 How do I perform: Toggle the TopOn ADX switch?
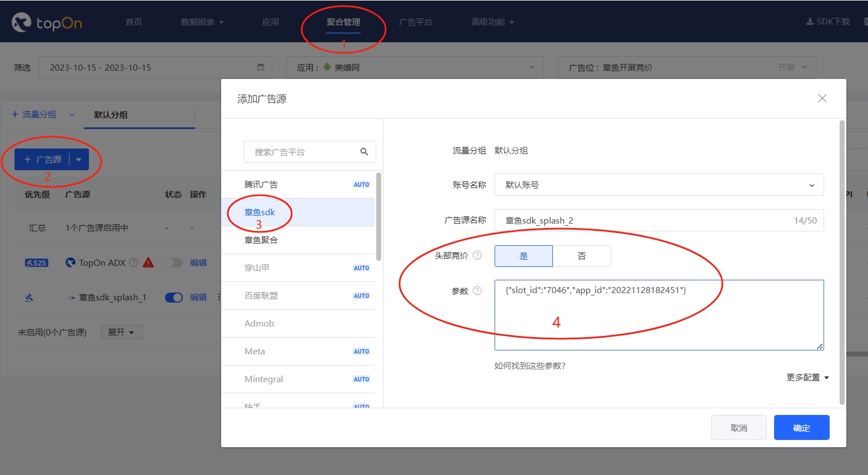(174, 263)
